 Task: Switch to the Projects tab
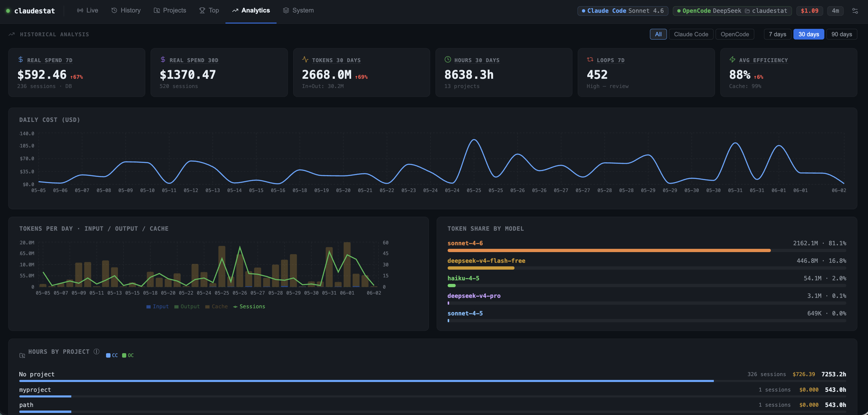tap(170, 10)
